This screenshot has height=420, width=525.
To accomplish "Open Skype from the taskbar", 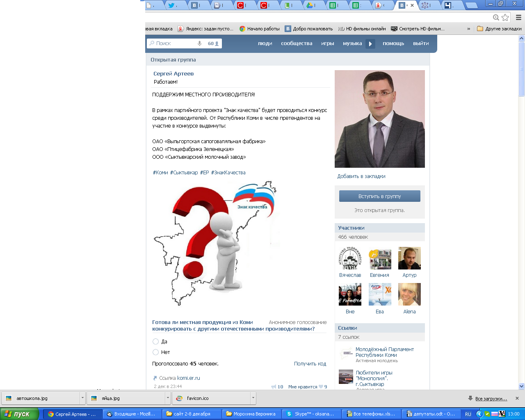I will pos(310,414).
